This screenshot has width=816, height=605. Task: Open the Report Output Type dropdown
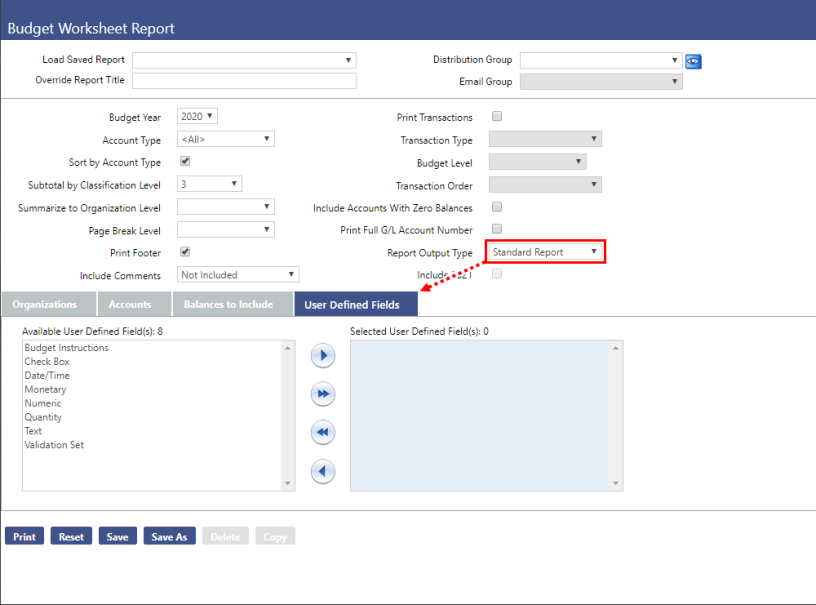pos(545,252)
